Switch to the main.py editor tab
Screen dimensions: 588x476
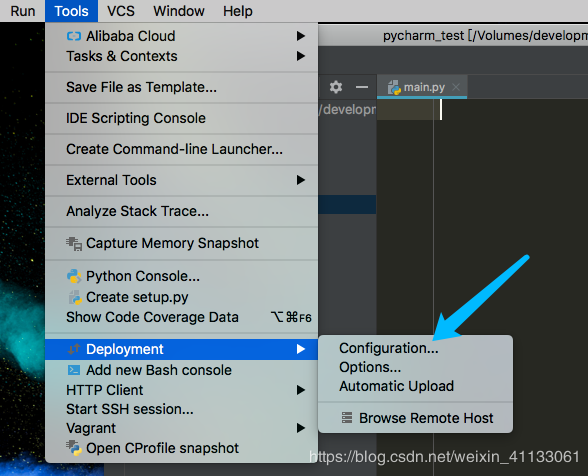422,87
